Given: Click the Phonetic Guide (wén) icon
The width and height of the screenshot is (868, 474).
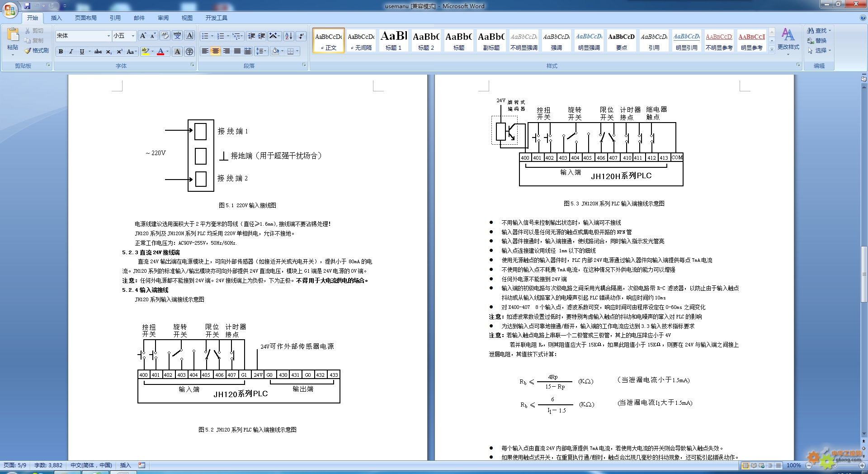Looking at the screenshot, I should pyautogui.click(x=177, y=36).
